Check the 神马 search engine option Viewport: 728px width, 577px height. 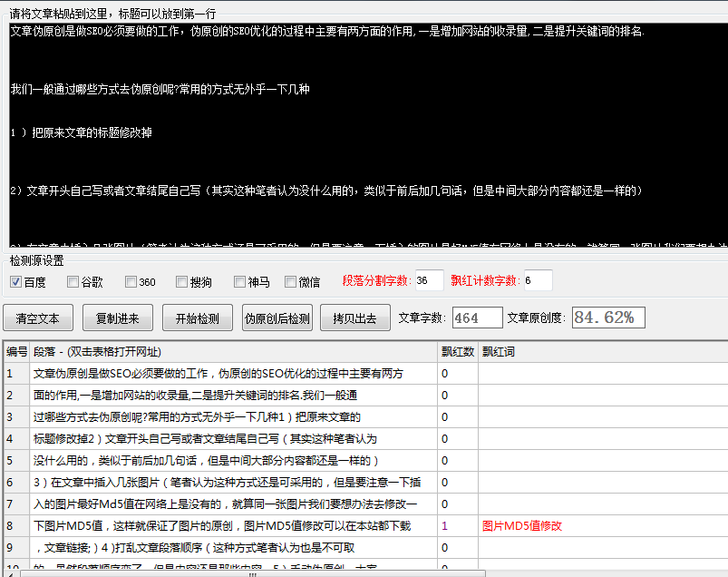(240, 282)
